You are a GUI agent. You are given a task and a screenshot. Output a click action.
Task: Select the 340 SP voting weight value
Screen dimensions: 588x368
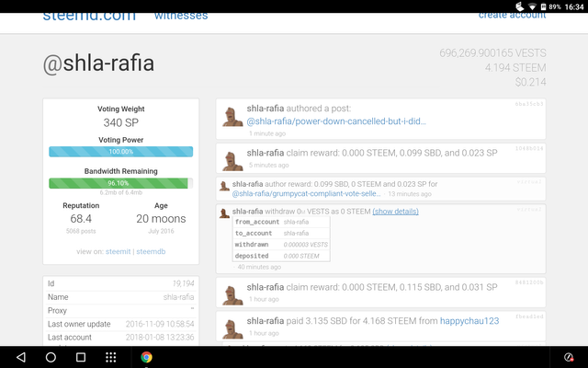[x=120, y=122]
